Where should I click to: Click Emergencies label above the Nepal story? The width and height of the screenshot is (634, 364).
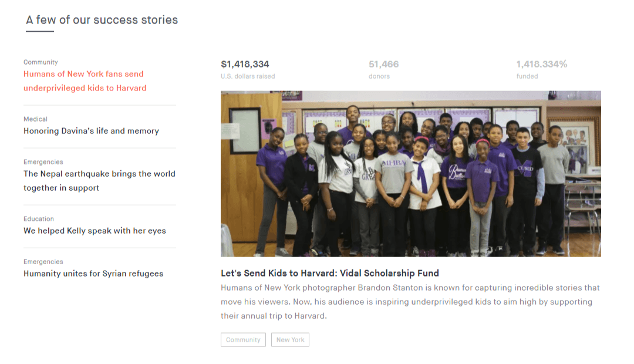pyautogui.click(x=43, y=162)
